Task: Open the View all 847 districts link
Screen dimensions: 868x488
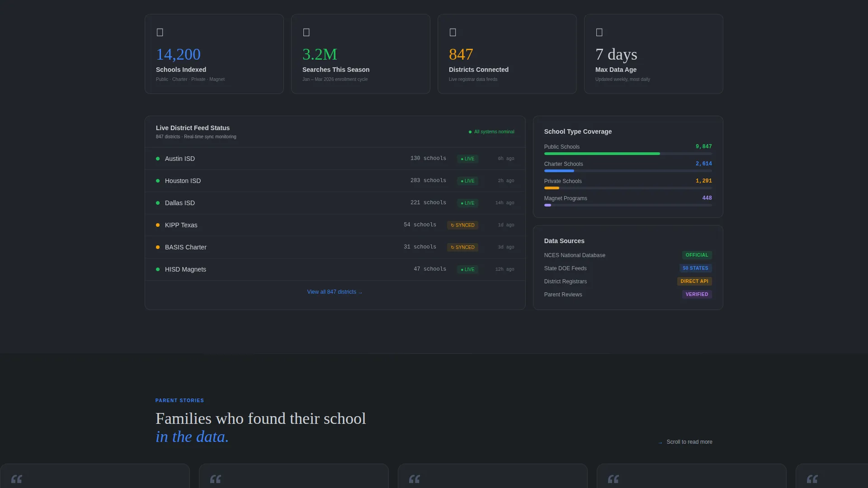Action: click(335, 292)
